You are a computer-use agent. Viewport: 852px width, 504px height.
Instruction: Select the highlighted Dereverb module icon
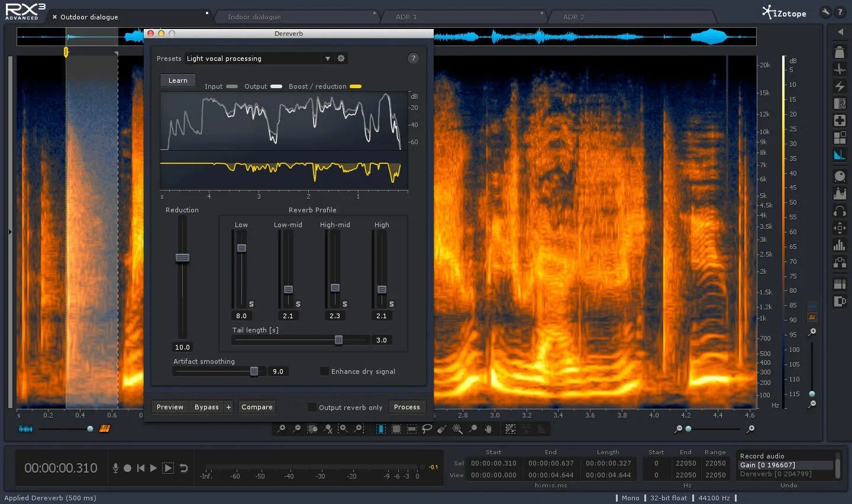tap(840, 155)
